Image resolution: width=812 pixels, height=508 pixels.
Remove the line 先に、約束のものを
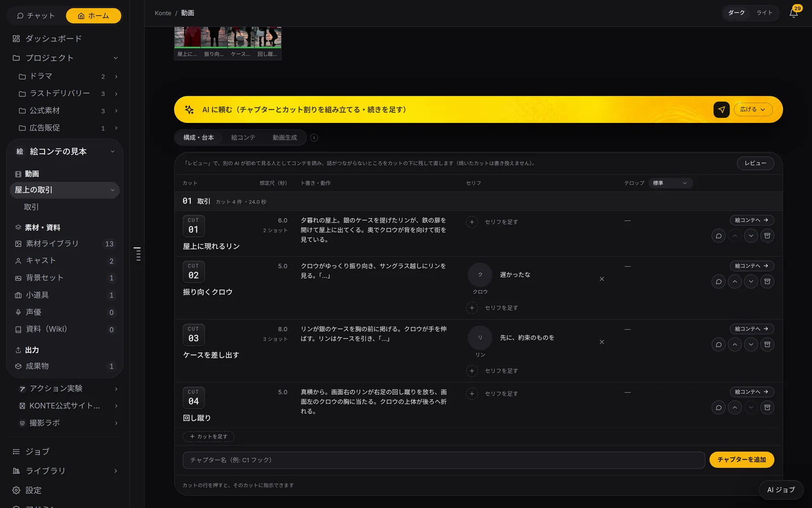click(602, 342)
